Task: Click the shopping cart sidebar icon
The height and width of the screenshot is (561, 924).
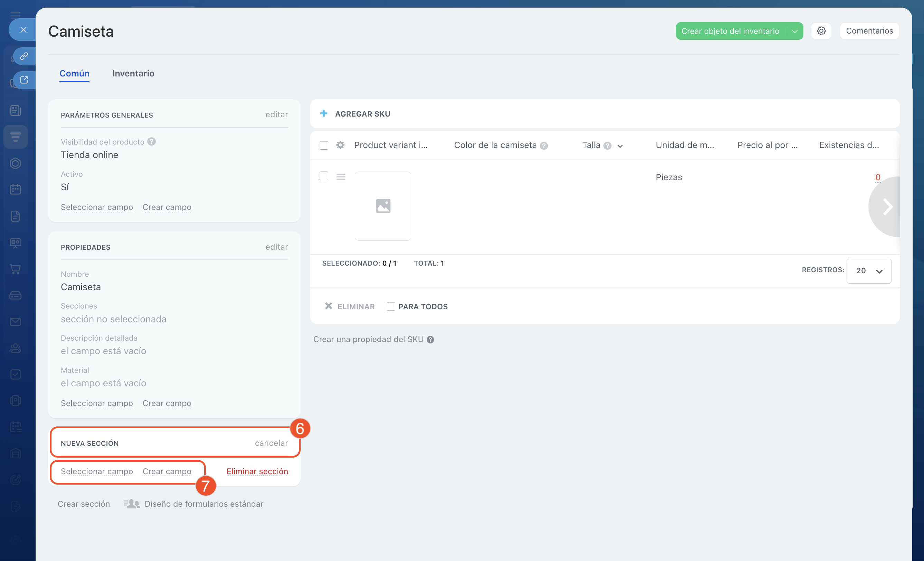Action: coord(15,269)
